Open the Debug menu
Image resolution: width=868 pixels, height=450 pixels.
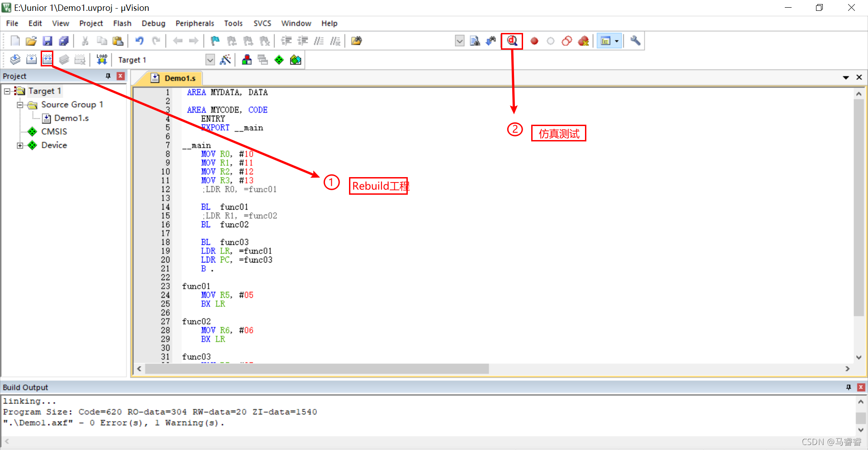point(153,23)
